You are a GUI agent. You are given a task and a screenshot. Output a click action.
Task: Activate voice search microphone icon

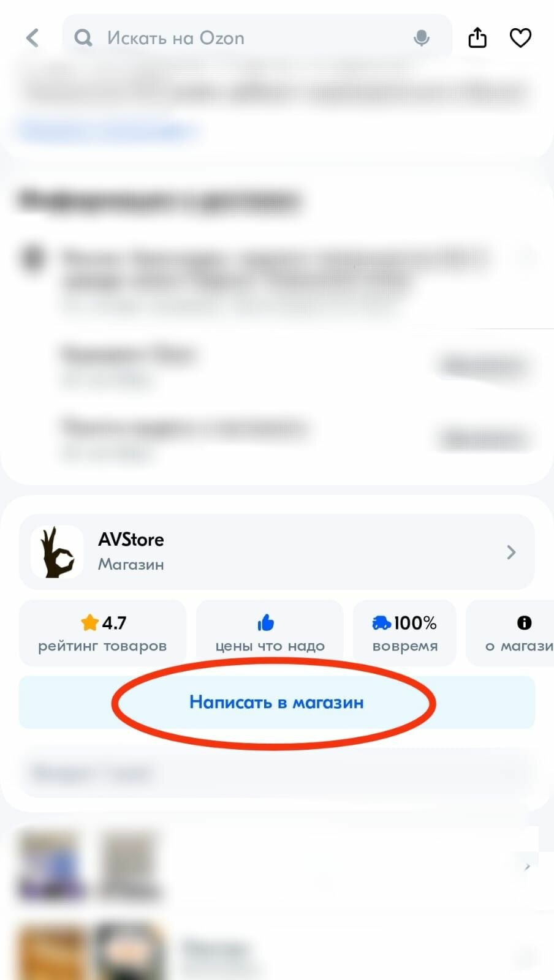coord(422,38)
